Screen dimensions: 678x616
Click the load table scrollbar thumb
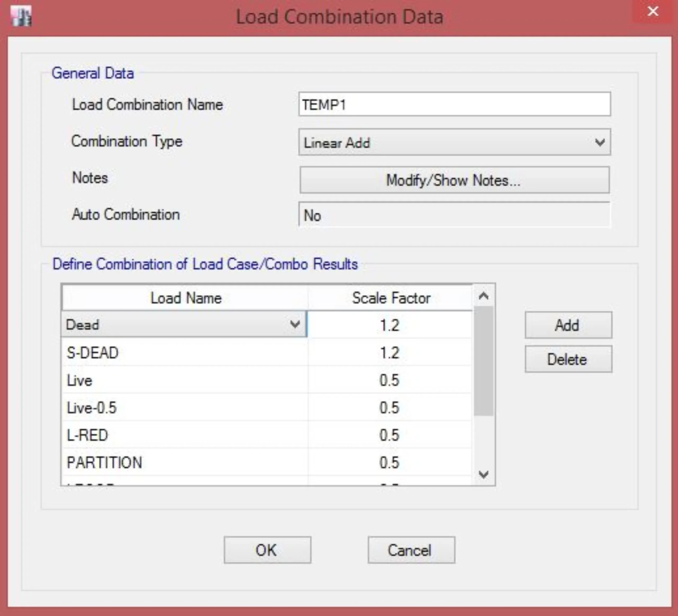484,361
